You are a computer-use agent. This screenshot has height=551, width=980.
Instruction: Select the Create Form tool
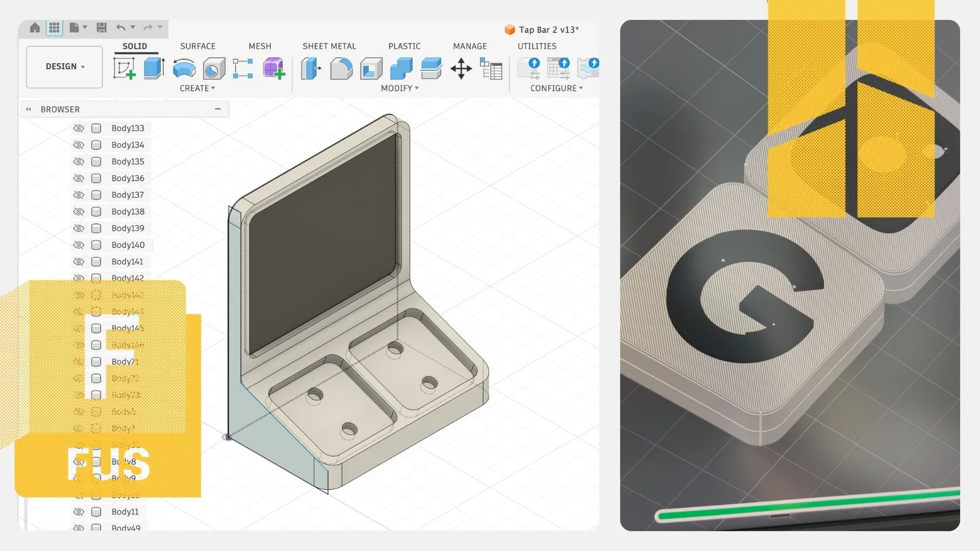pyautogui.click(x=274, y=68)
